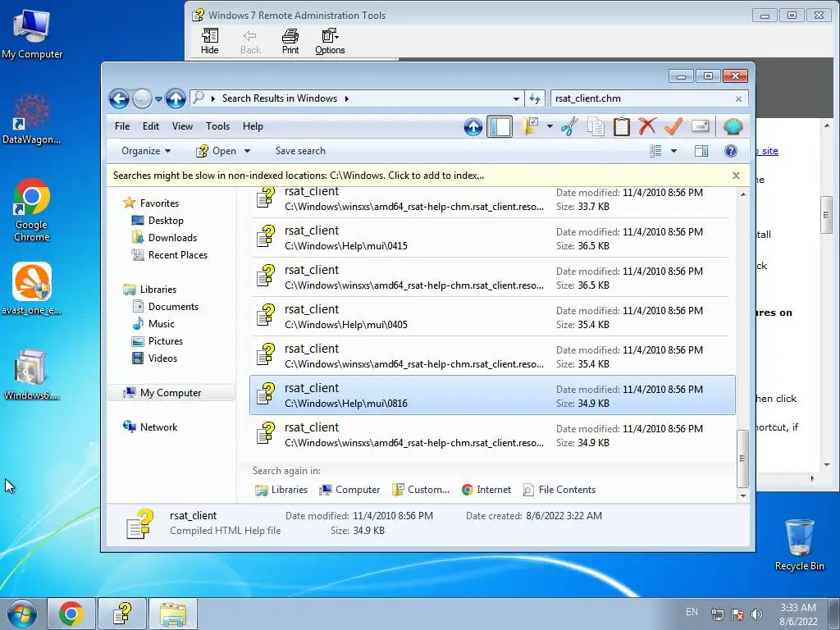
Task: Delete the selection with red X icon
Action: point(647,126)
